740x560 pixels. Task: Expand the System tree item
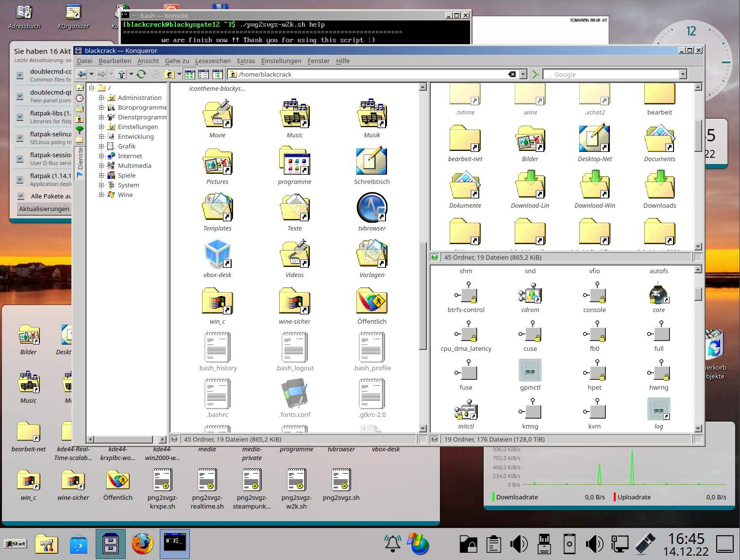[101, 185]
